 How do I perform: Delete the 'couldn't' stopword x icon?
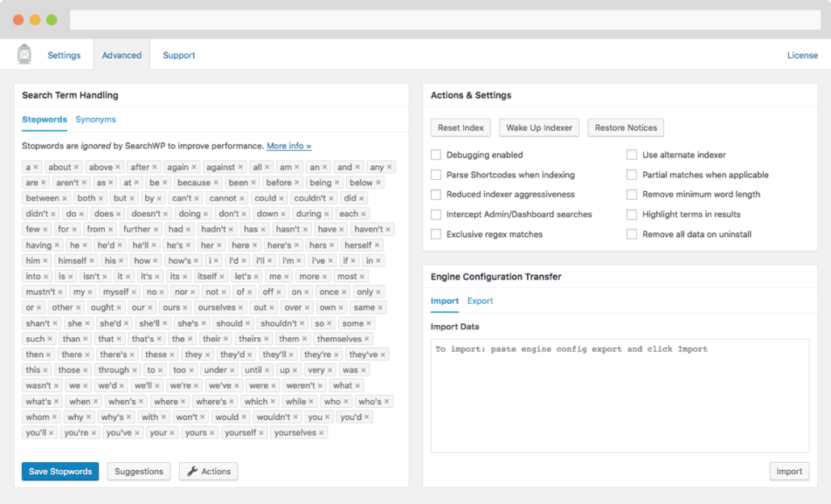pos(332,198)
